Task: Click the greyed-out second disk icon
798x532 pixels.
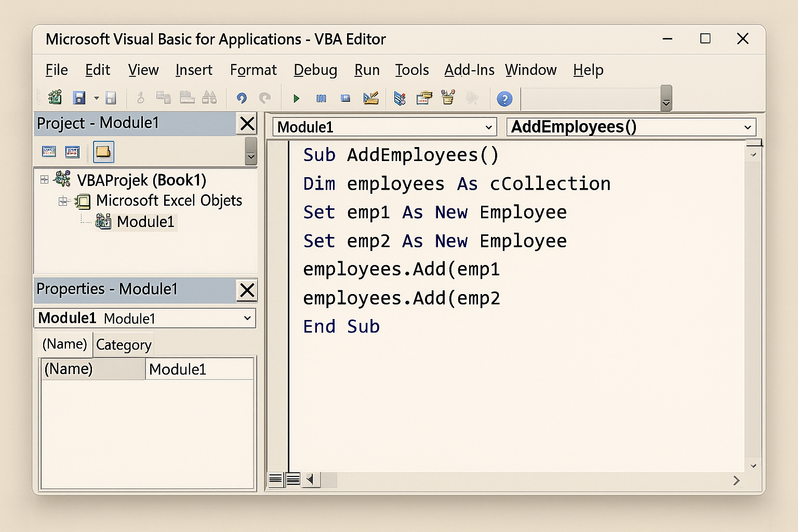Action: (111, 98)
